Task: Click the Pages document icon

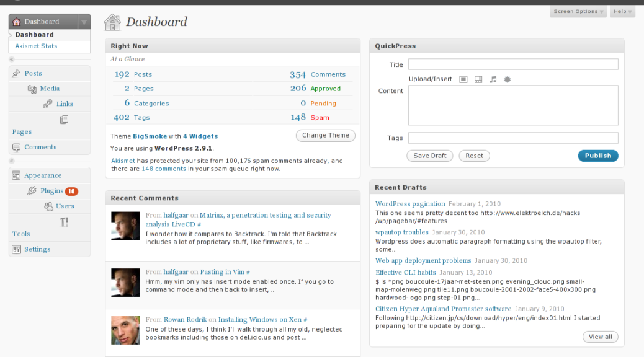Action: (64, 120)
